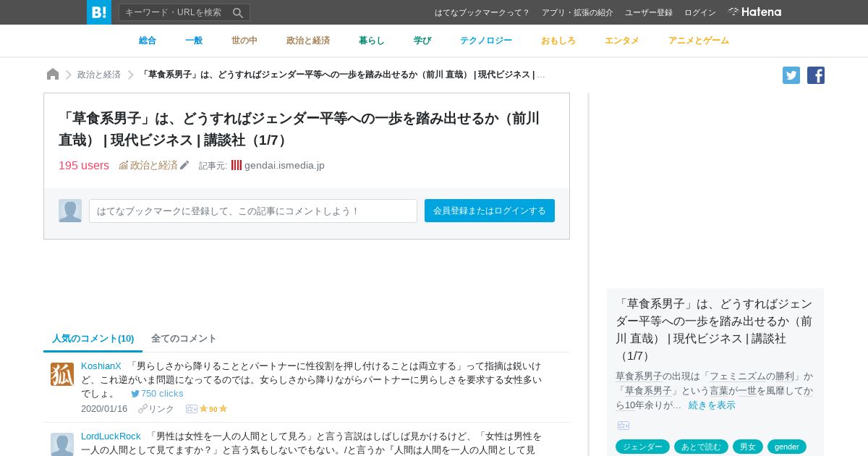Open the Hatena logo link
The width and height of the screenshot is (868, 456).
pos(754,12)
